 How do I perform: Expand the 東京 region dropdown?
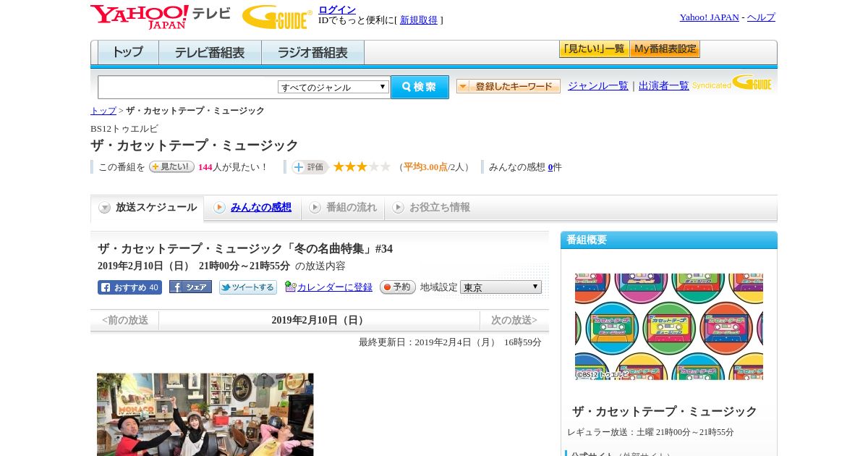(x=501, y=287)
